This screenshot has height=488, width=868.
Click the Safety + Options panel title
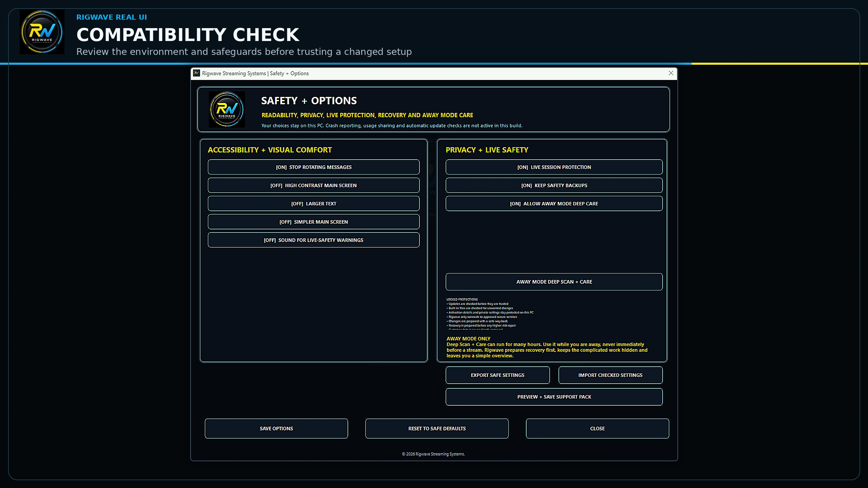pos(309,101)
